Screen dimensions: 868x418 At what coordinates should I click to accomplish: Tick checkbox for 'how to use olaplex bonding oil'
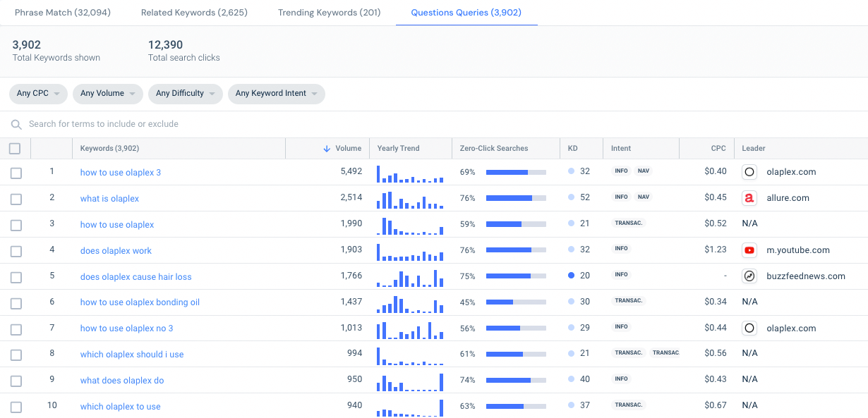coord(16,304)
